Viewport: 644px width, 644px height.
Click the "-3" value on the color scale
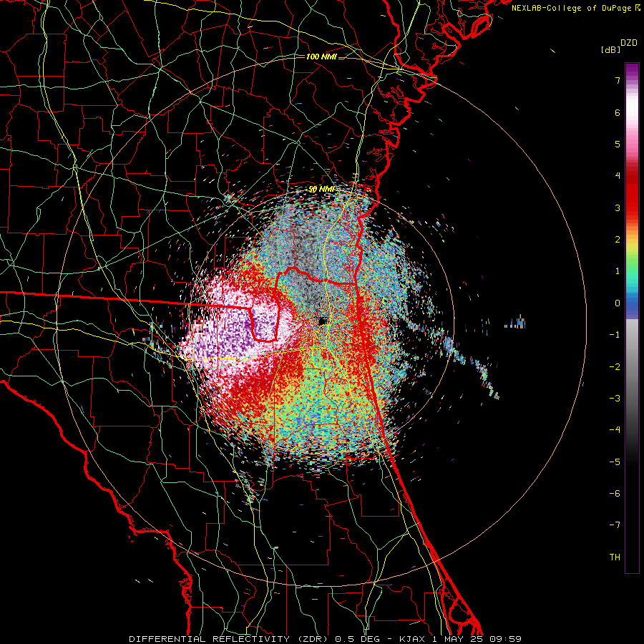coord(615,399)
